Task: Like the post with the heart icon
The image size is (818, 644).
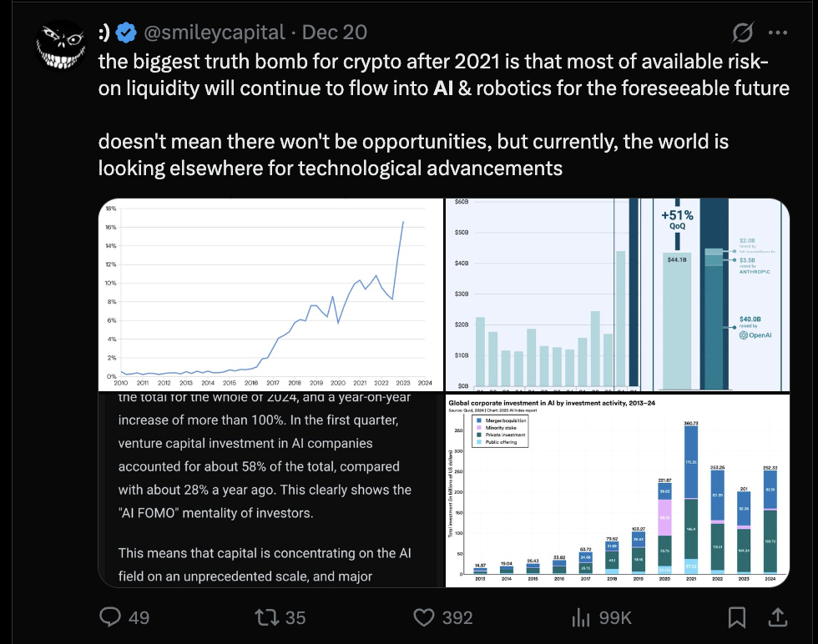Action: click(x=424, y=617)
